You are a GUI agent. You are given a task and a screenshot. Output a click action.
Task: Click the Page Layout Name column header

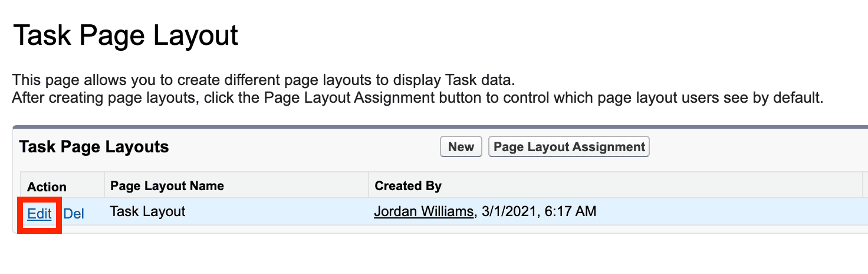click(x=167, y=186)
